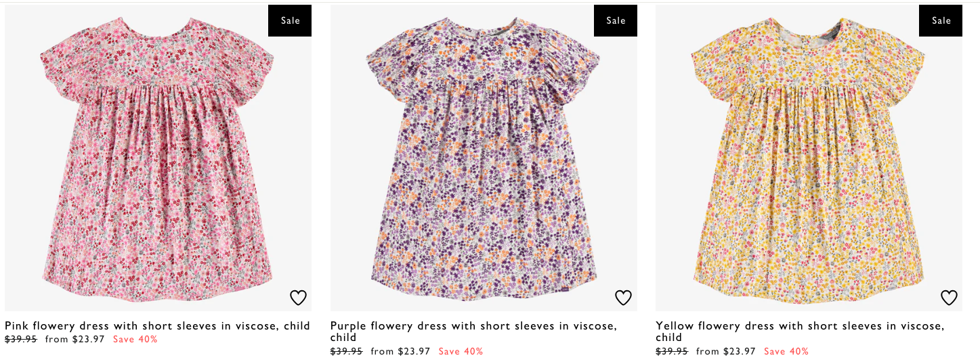This screenshot has height=364, width=980.
Task: Open 'Yellow flowery dress with short sleeves' title link
Action: tap(800, 332)
